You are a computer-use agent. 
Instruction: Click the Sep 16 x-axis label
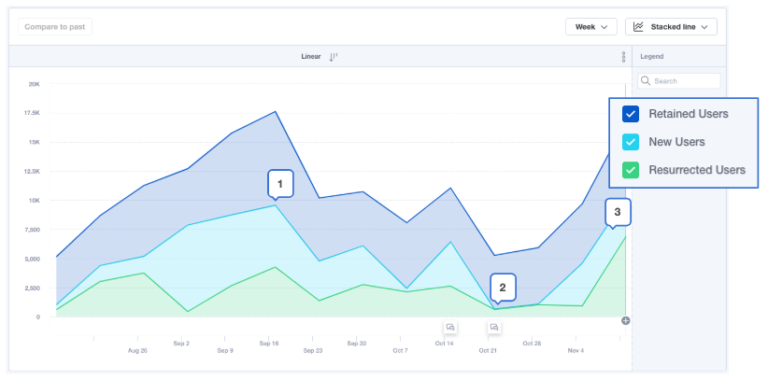coord(269,344)
